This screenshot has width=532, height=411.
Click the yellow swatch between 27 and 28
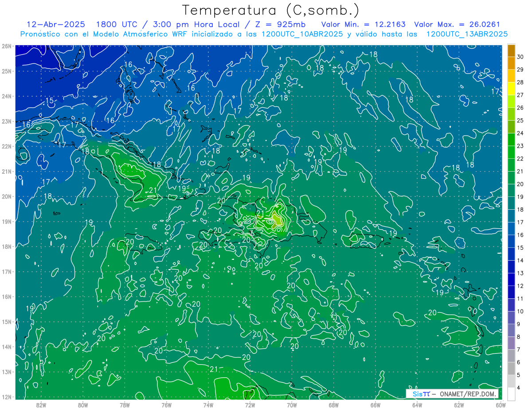[x=511, y=89]
